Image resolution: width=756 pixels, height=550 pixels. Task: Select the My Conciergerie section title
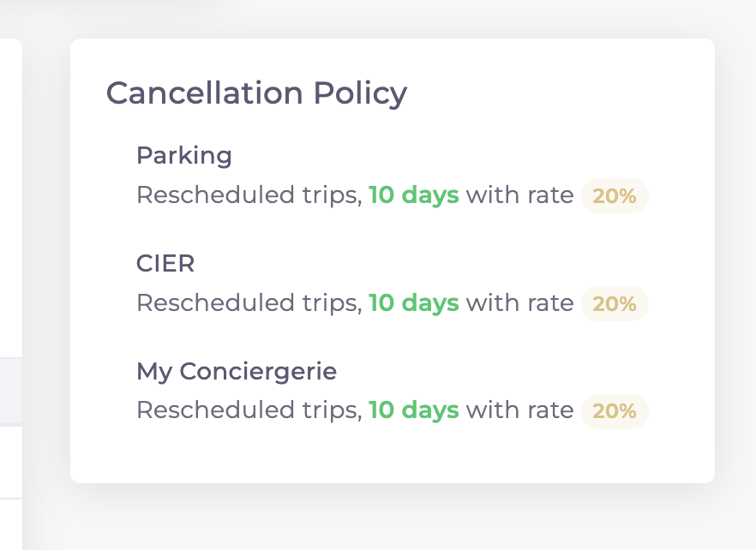[237, 372]
